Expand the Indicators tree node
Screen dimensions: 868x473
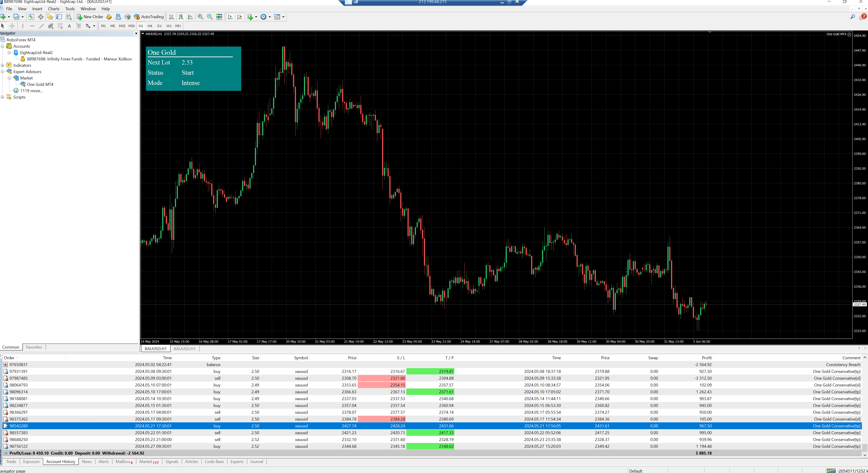[3, 65]
